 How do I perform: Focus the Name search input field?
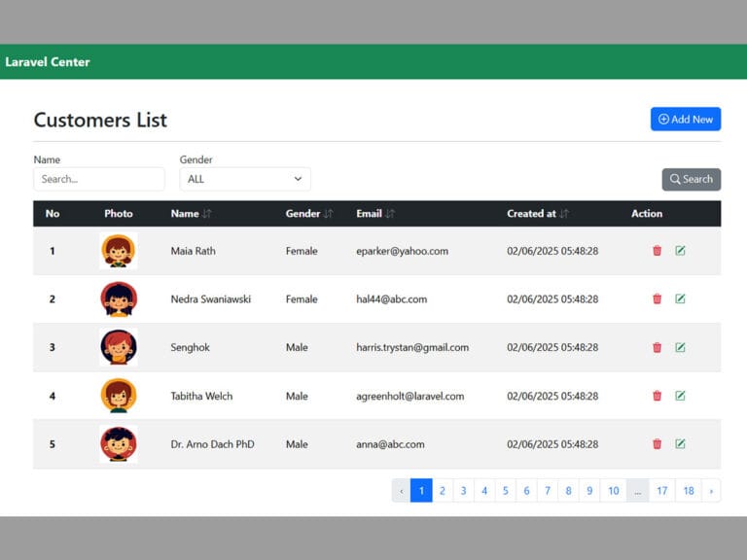[99, 179]
